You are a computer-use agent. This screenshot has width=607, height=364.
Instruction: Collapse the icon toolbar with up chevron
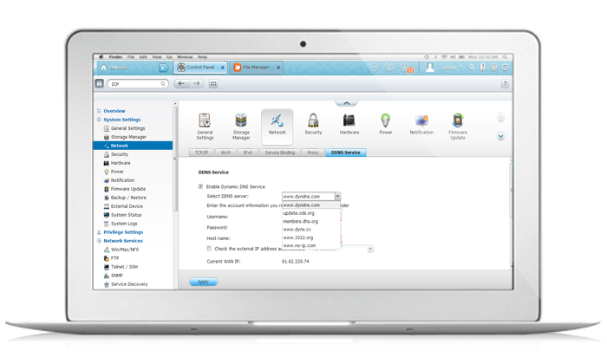point(345,102)
